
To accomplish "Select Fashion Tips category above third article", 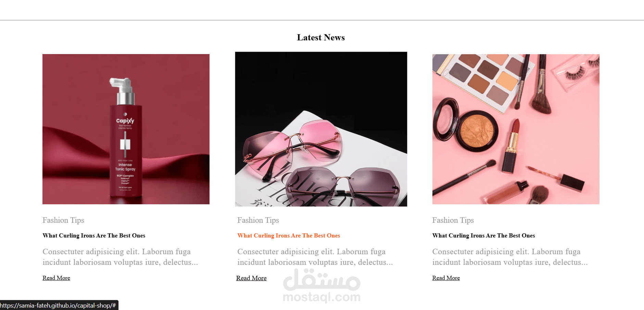I will coord(453,220).
